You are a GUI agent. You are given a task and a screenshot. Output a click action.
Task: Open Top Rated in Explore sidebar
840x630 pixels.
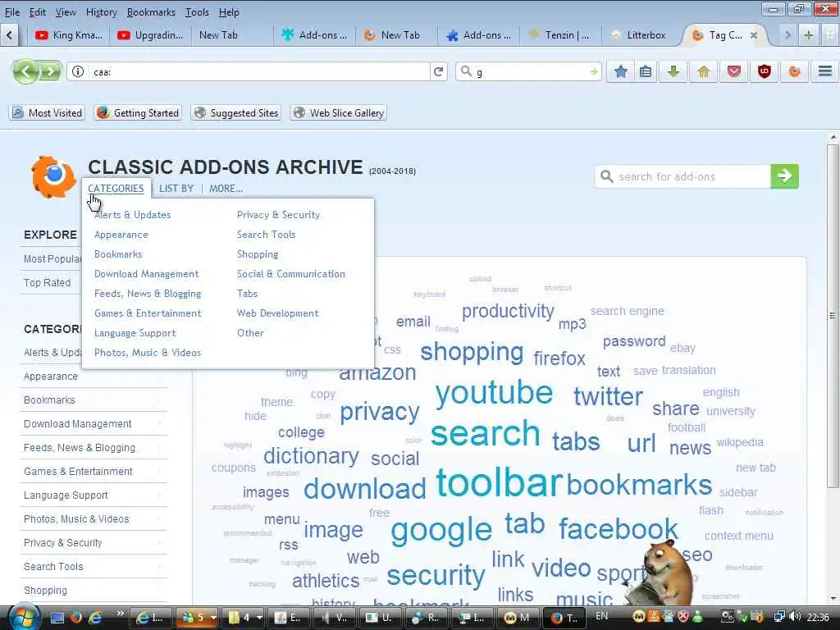pyautogui.click(x=47, y=282)
